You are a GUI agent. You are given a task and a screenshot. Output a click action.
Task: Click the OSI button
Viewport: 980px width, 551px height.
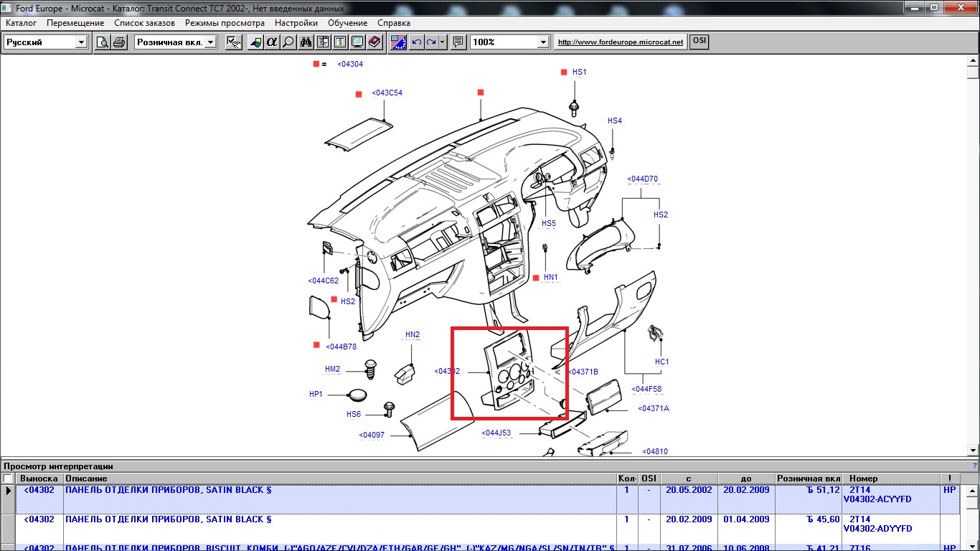click(x=699, y=42)
